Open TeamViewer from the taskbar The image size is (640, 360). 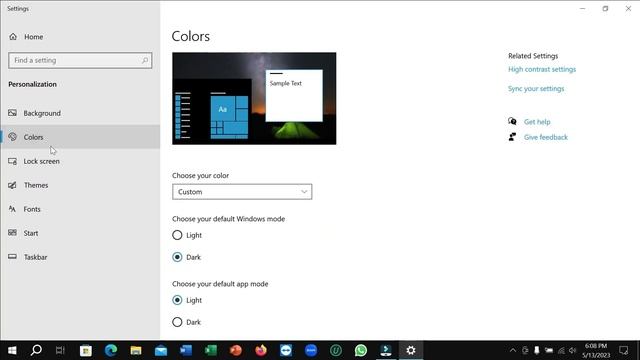tap(286, 350)
